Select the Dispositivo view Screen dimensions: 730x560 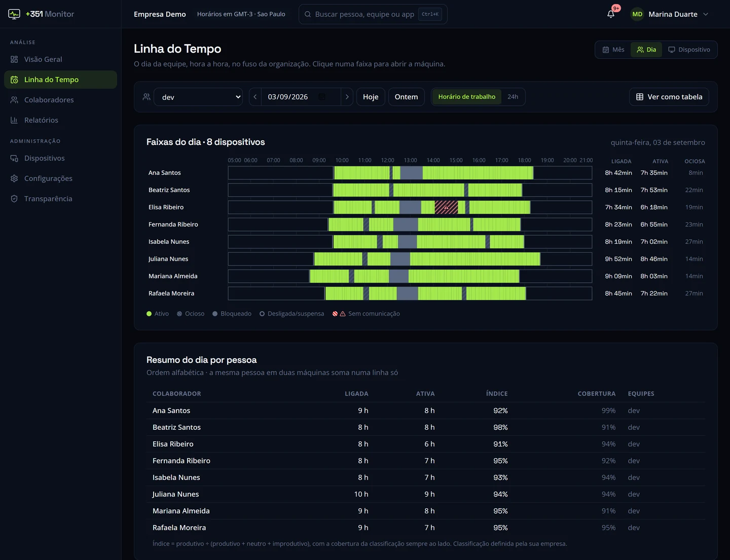689,50
